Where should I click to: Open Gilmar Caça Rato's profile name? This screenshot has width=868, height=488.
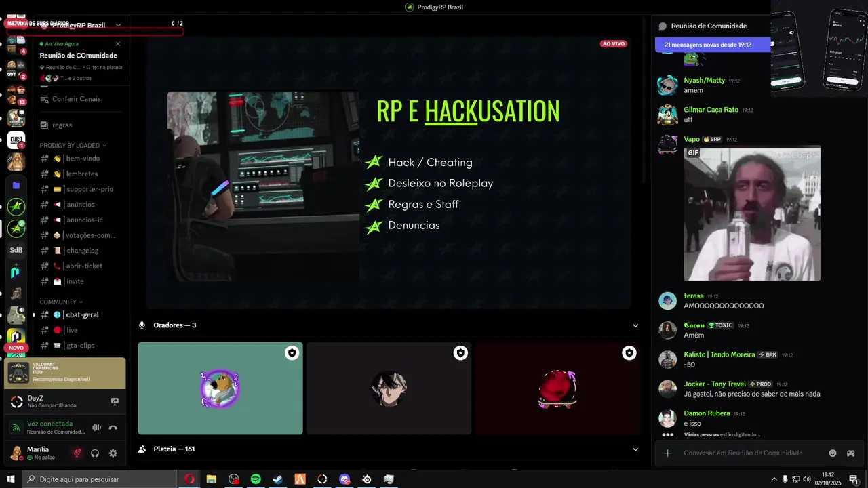point(711,110)
